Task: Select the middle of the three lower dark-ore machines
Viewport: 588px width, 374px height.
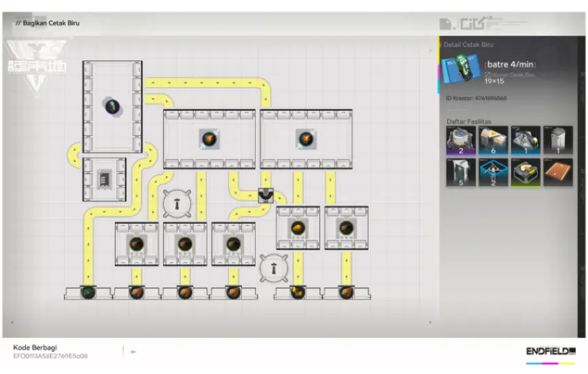Action: pyautogui.click(x=185, y=244)
